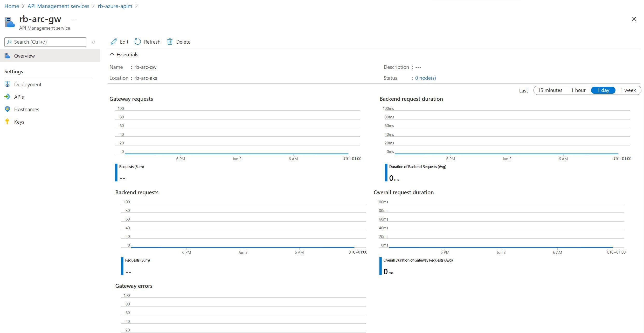Viewport: 644px width, 333px height.
Task: Click the search magnifier icon
Action: pos(9,42)
